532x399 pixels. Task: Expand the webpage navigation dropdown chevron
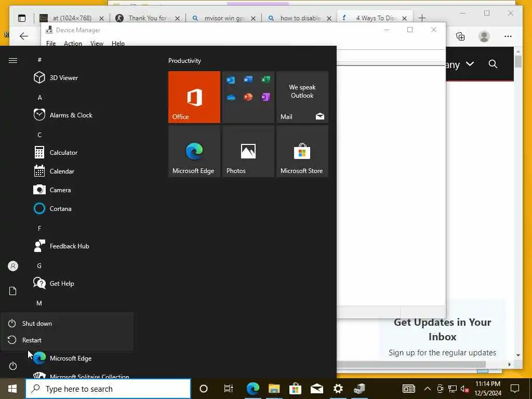(470, 64)
